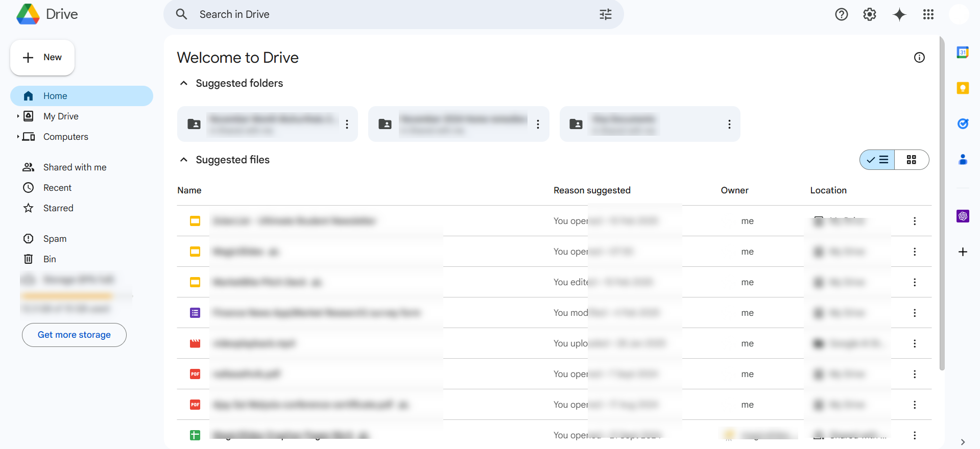
Task: Open Google Tasks side panel icon
Action: pyautogui.click(x=963, y=123)
